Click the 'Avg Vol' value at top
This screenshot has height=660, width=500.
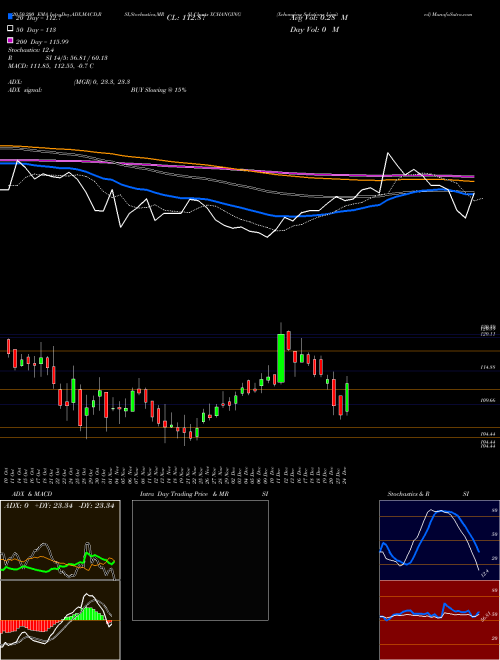pyautogui.click(x=319, y=18)
